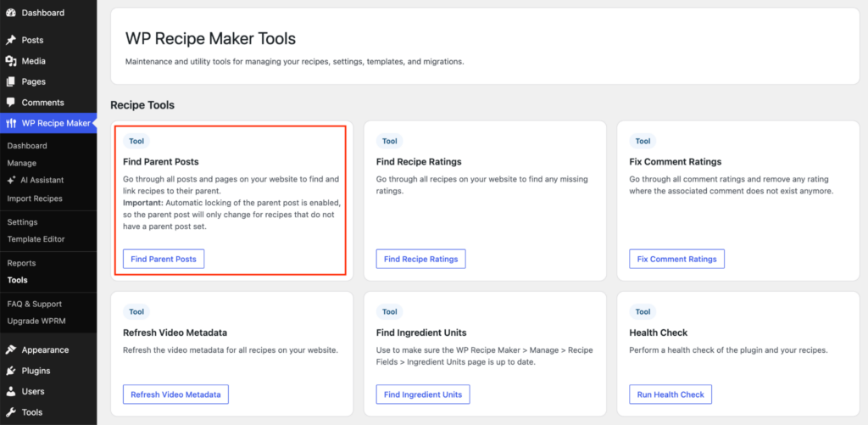
Task: Click the Run Health Check button
Action: (670, 394)
